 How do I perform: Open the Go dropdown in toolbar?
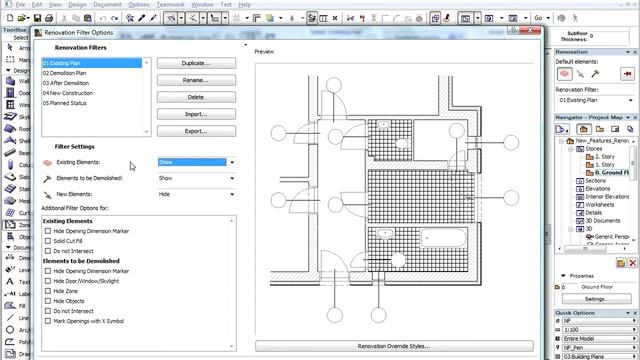(x=548, y=18)
